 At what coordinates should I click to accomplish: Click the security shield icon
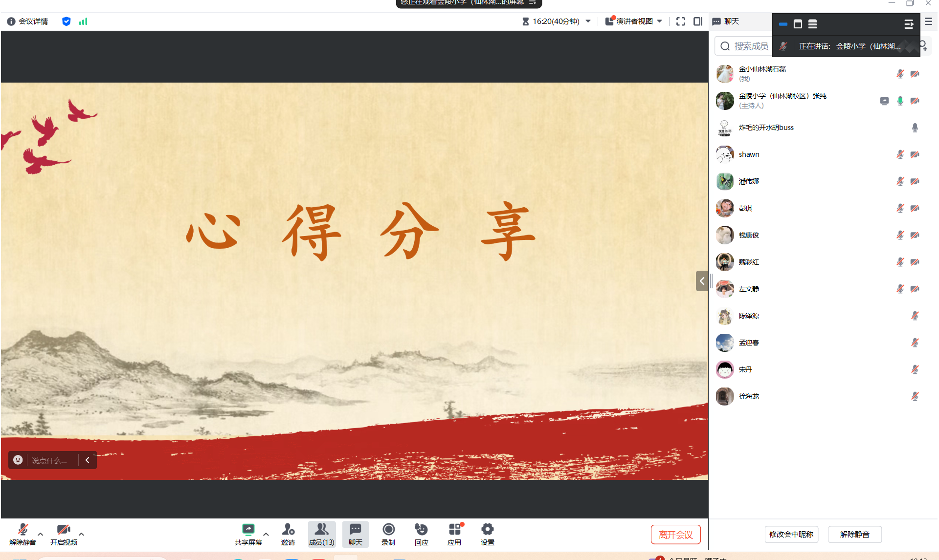click(x=67, y=22)
